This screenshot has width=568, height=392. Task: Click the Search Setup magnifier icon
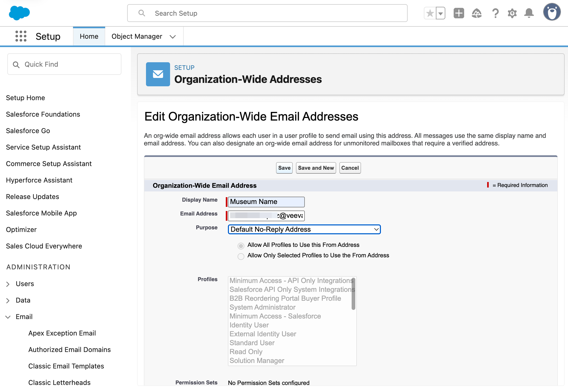pos(142,13)
